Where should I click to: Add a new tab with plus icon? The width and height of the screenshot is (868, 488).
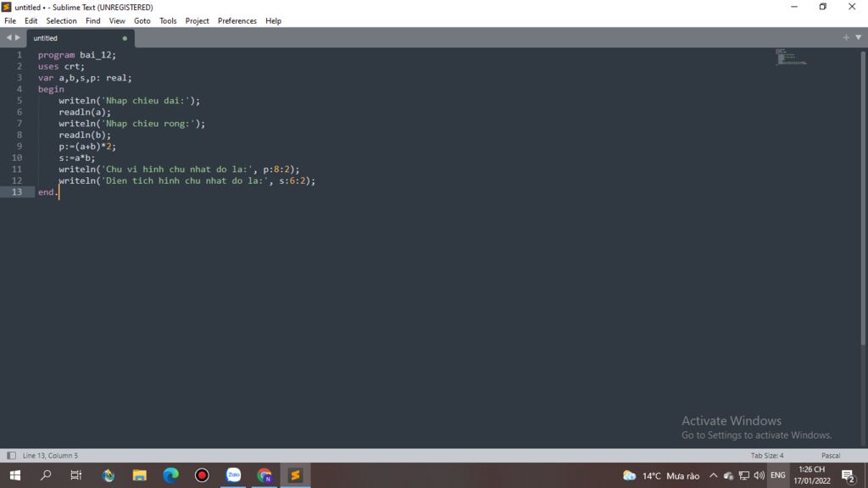846,37
